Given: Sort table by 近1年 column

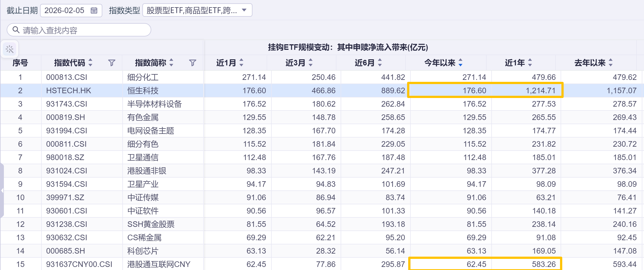Looking at the screenshot, I should (x=530, y=63).
